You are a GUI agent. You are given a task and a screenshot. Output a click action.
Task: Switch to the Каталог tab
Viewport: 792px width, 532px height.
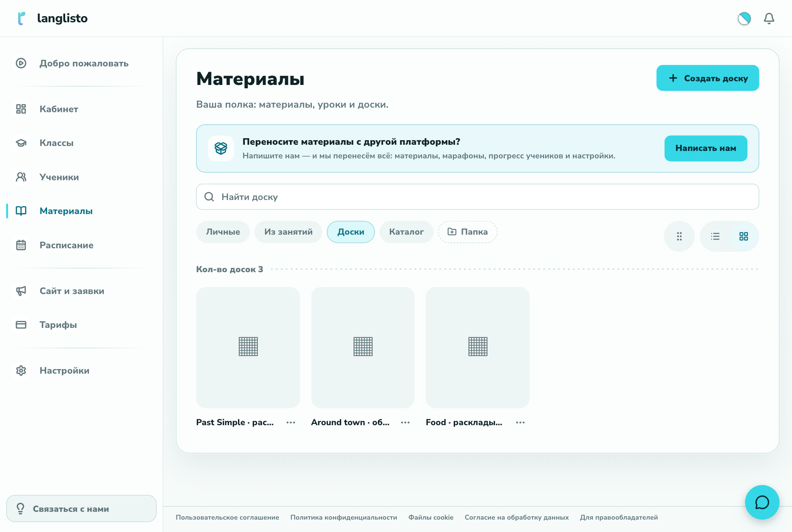click(406, 232)
